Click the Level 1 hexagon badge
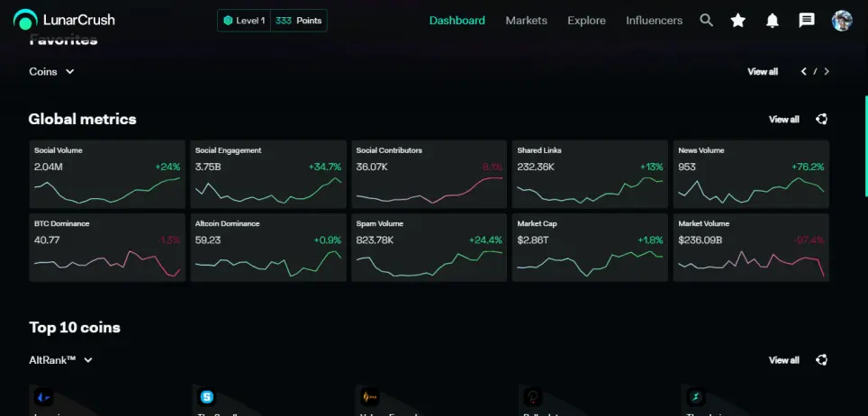This screenshot has width=868, height=416. pyautogui.click(x=228, y=21)
